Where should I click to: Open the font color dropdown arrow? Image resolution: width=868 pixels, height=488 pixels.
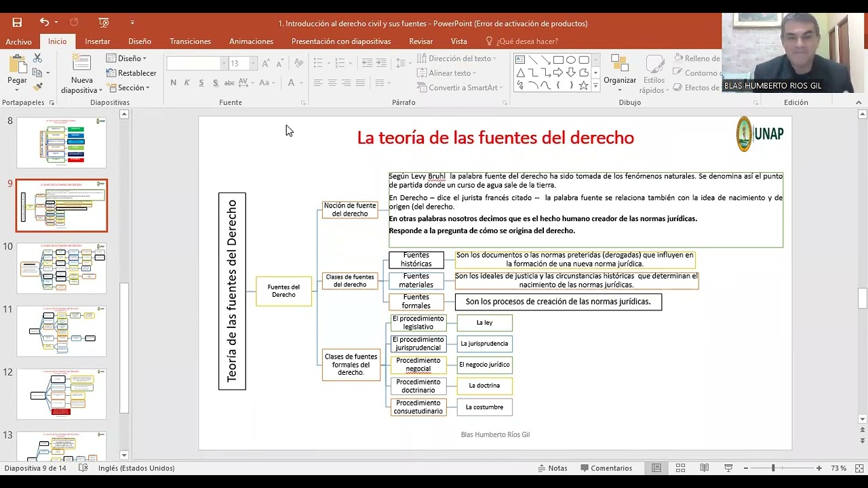(x=302, y=83)
